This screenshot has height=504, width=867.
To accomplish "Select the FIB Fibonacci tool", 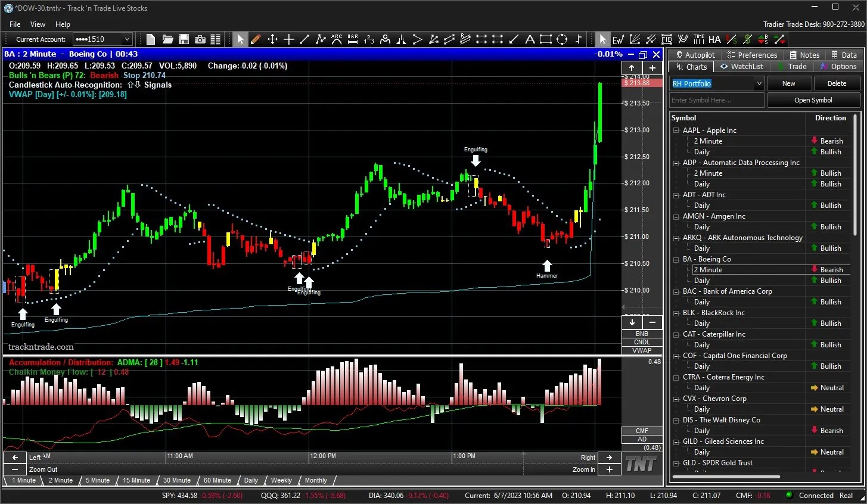I will (667, 39).
